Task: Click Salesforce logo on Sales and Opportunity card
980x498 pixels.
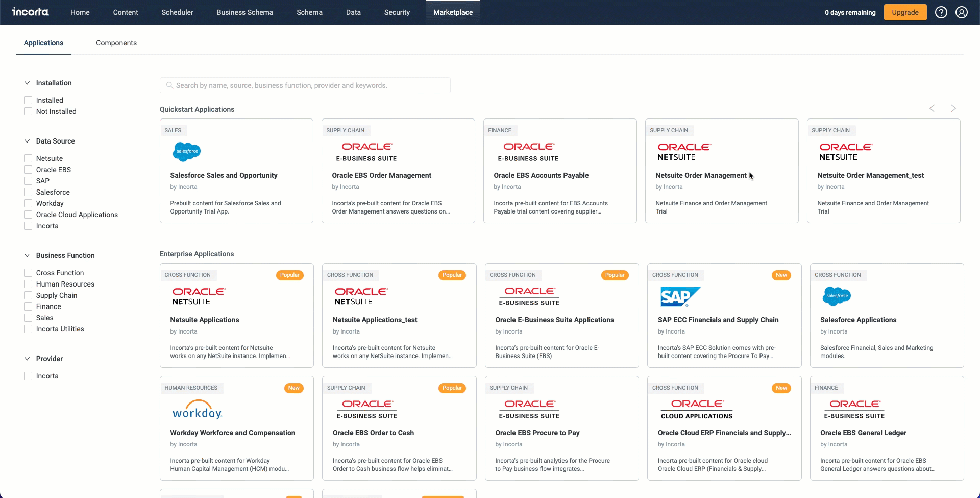Action: tap(187, 152)
